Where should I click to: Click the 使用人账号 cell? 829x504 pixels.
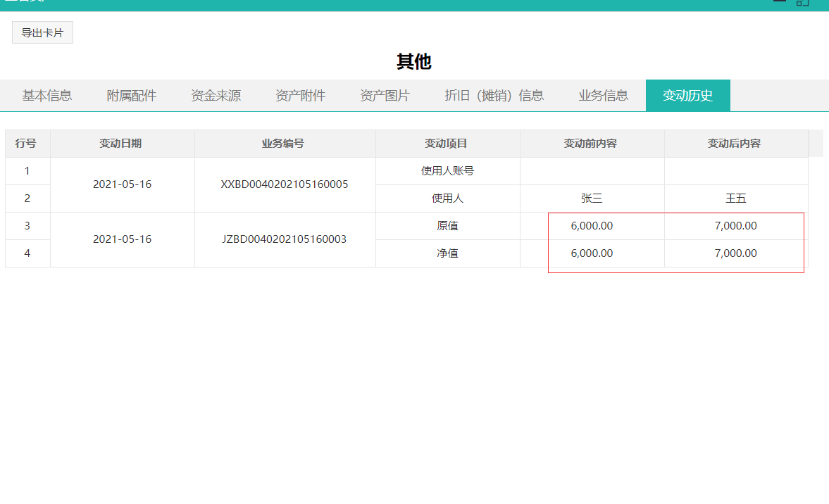pyautogui.click(x=448, y=171)
